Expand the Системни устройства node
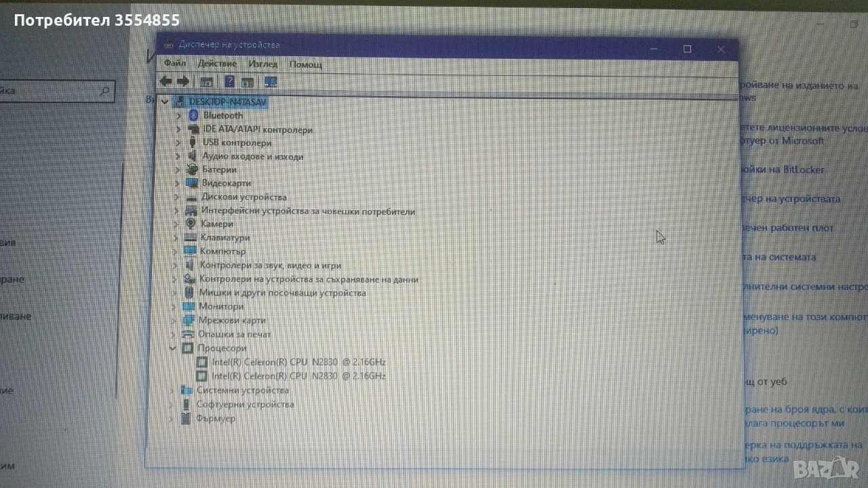The image size is (868, 488). pyautogui.click(x=172, y=390)
